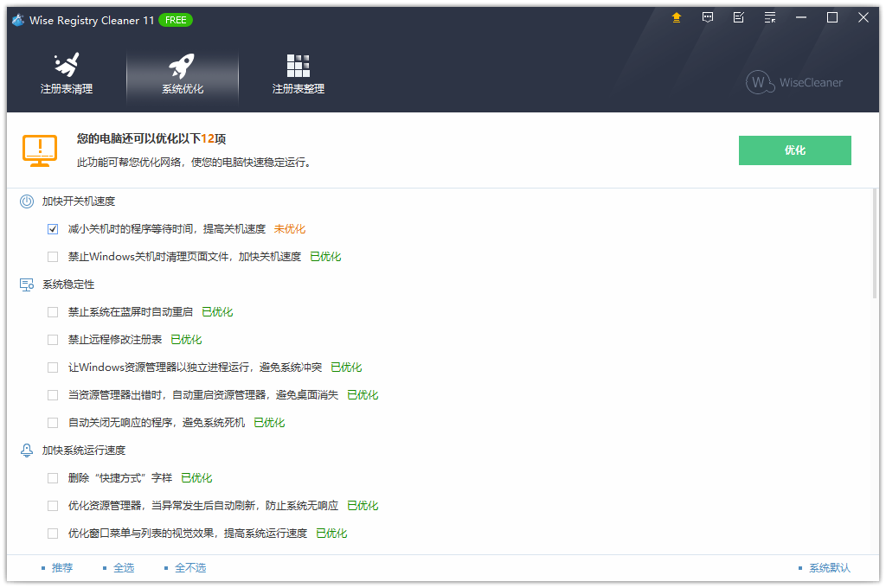Viewport: 886px width, 588px height.
Task: Click the orange monitor warning icon
Action: point(40,150)
